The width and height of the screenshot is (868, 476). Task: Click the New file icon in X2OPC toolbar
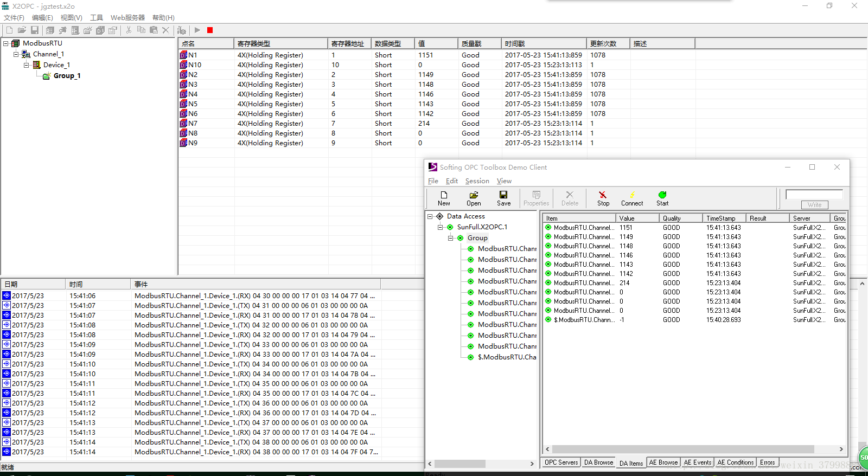[x=9, y=30]
